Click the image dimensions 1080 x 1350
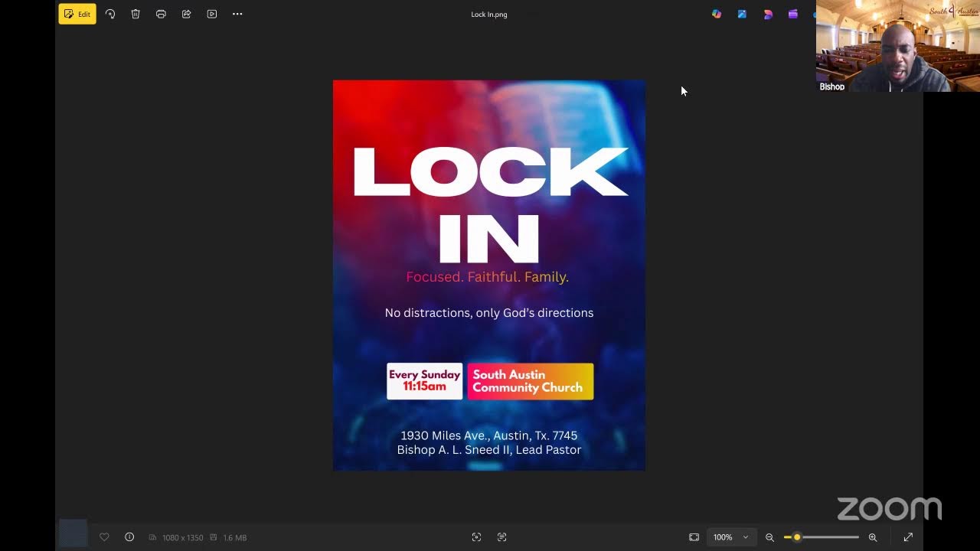Image resolution: width=980 pixels, height=551 pixels. (182, 538)
